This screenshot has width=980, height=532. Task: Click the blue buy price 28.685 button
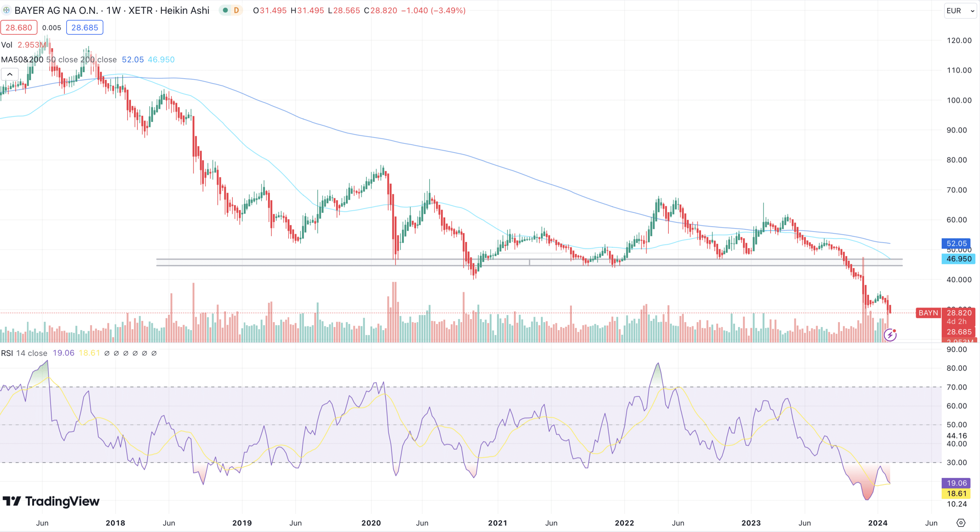(x=85, y=28)
